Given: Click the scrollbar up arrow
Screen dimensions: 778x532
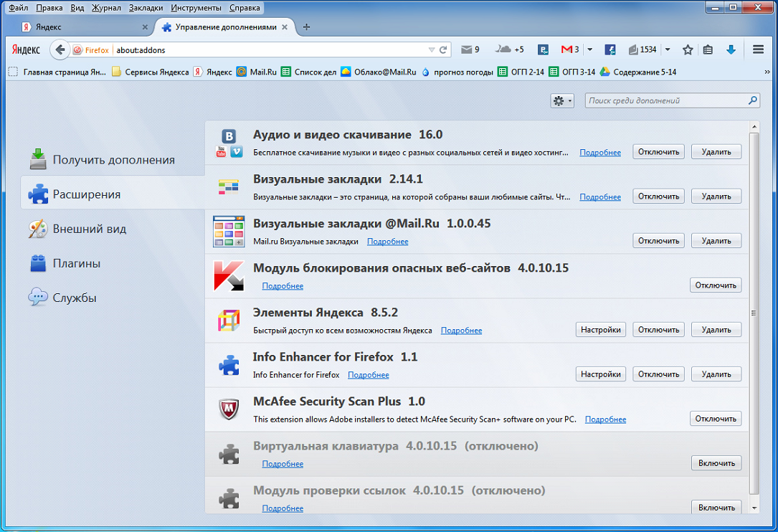Looking at the screenshot, I should [754, 127].
